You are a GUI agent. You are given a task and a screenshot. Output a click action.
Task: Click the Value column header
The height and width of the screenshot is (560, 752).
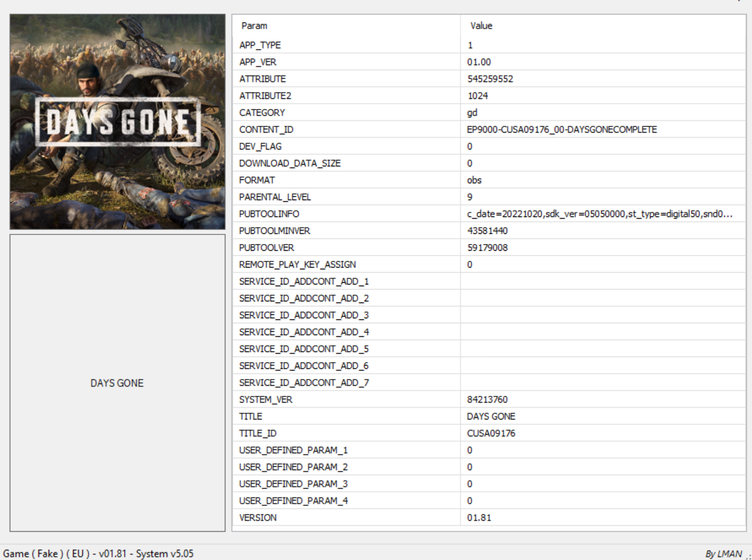coord(481,26)
